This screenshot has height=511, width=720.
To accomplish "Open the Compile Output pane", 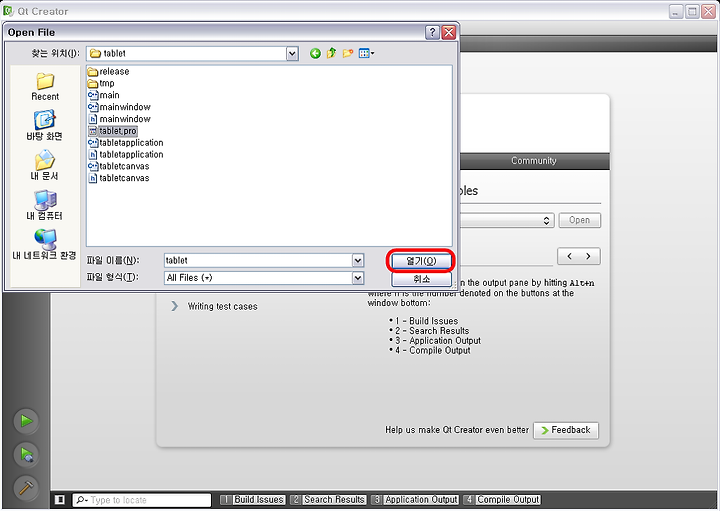I will (502, 500).
